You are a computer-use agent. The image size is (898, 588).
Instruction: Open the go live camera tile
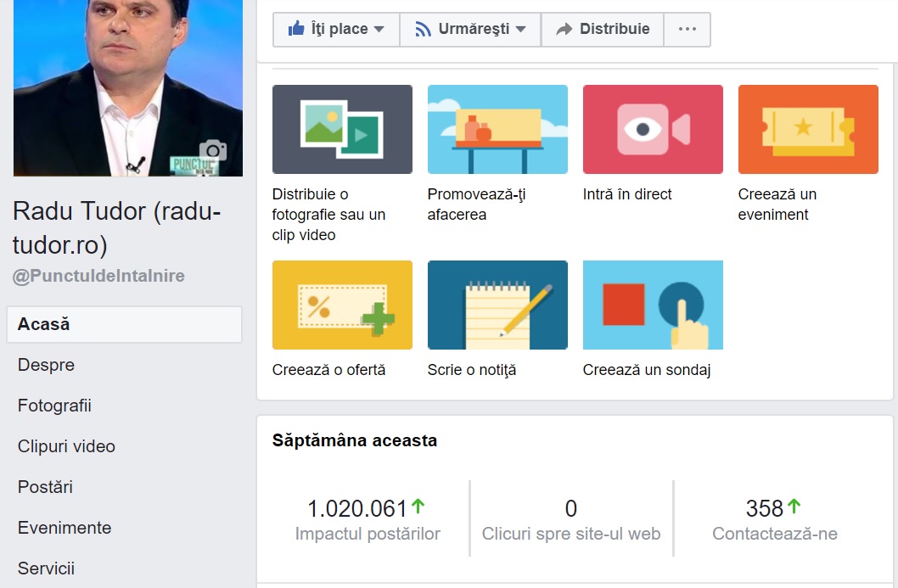coord(653,129)
